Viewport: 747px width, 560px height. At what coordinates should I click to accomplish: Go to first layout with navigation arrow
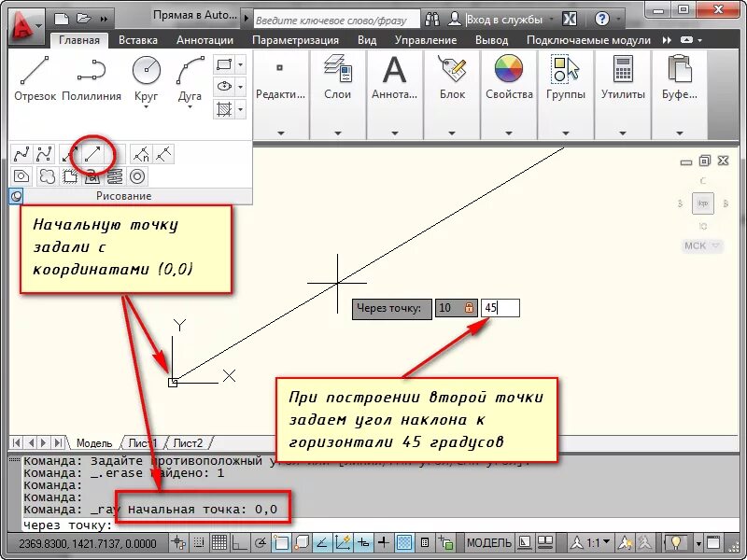point(17,442)
